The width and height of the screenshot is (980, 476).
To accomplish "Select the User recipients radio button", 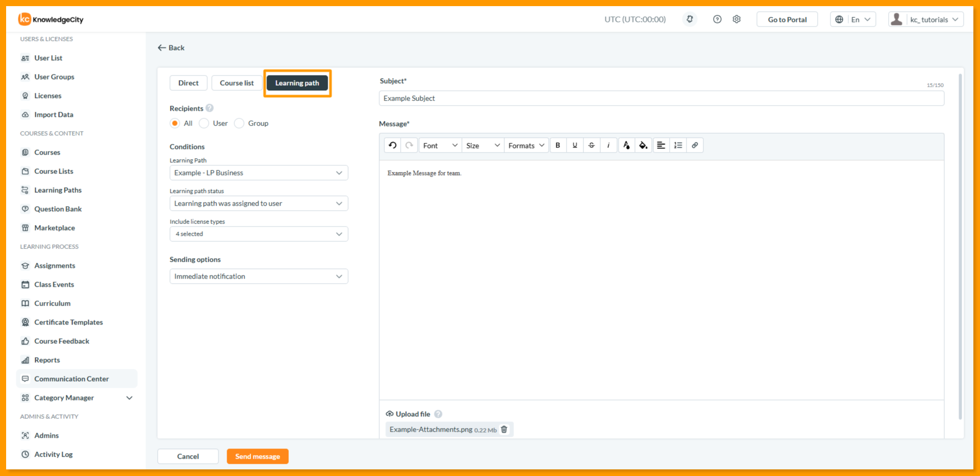I will (x=204, y=123).
